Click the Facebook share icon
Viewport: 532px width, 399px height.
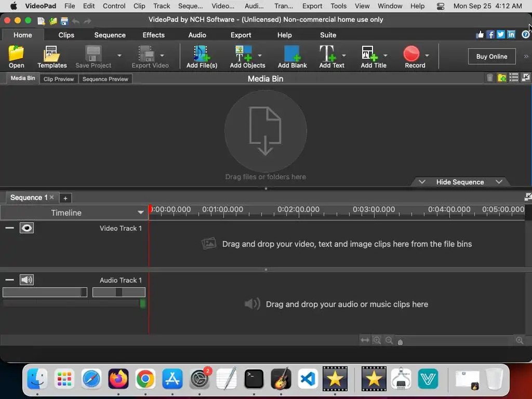click(x=490, y=34)
